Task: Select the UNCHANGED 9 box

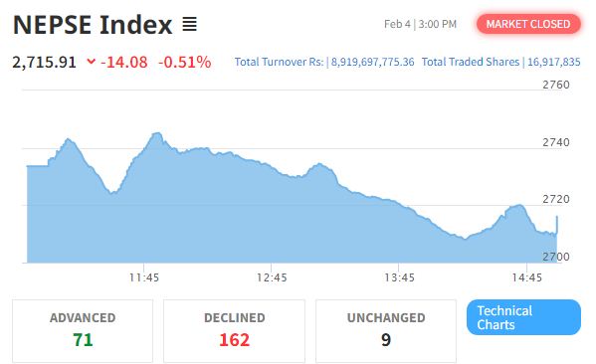Action: [386, 331]
